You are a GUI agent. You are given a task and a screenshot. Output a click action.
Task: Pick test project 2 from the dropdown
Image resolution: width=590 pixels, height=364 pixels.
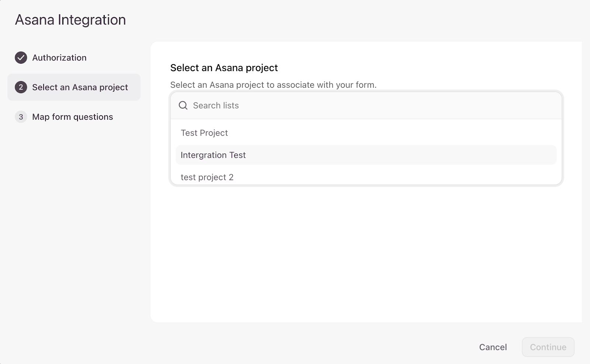[x=207, y=177]
